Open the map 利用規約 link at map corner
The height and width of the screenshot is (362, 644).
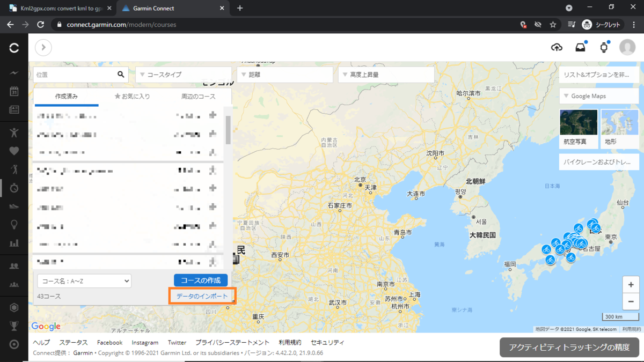point(632,329)
